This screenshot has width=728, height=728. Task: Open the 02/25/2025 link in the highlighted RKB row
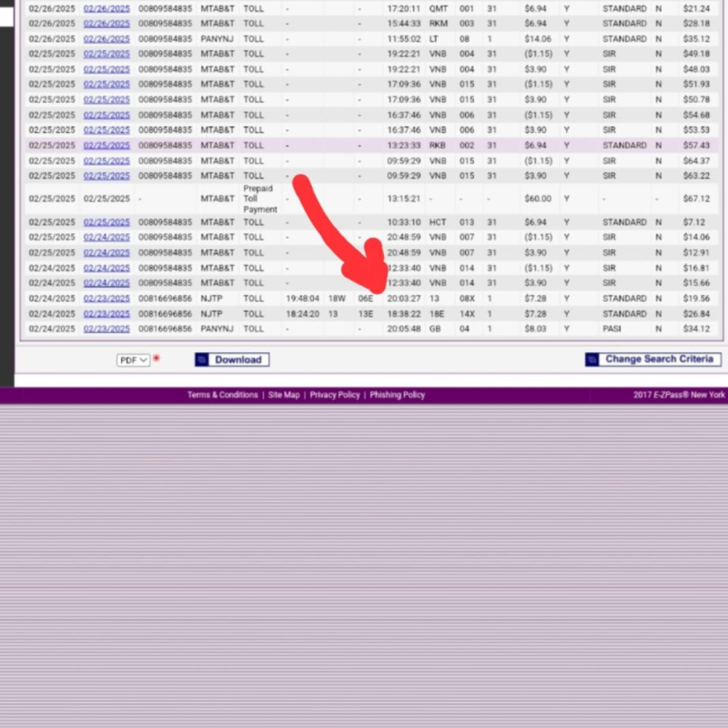click(106, 146)
